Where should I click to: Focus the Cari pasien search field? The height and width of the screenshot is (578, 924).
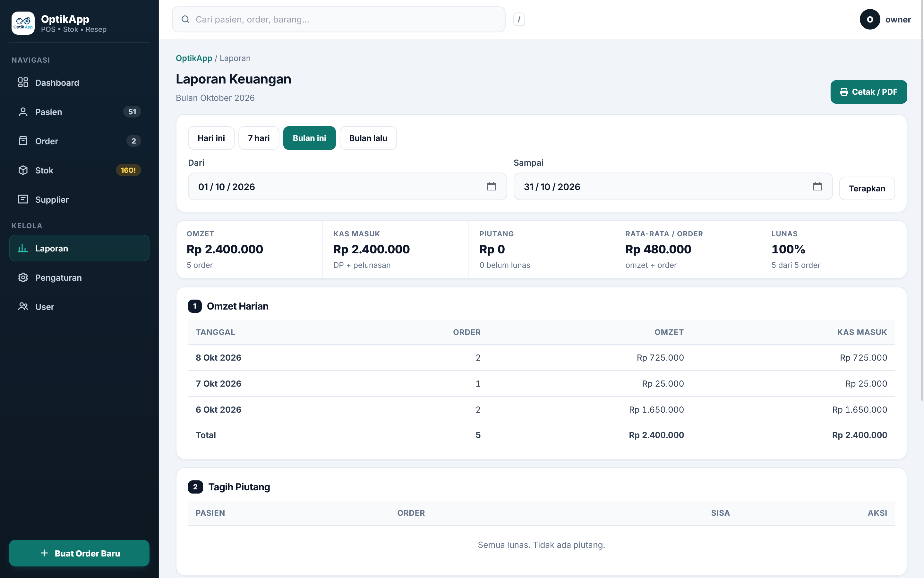click(339, 19)
